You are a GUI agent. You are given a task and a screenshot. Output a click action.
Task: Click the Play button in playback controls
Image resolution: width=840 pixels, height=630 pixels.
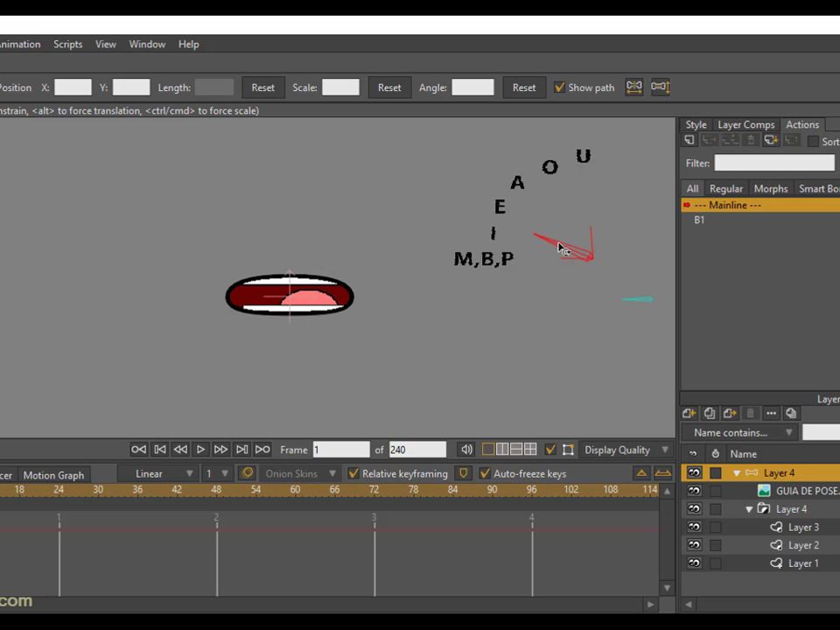coord(200,450)
